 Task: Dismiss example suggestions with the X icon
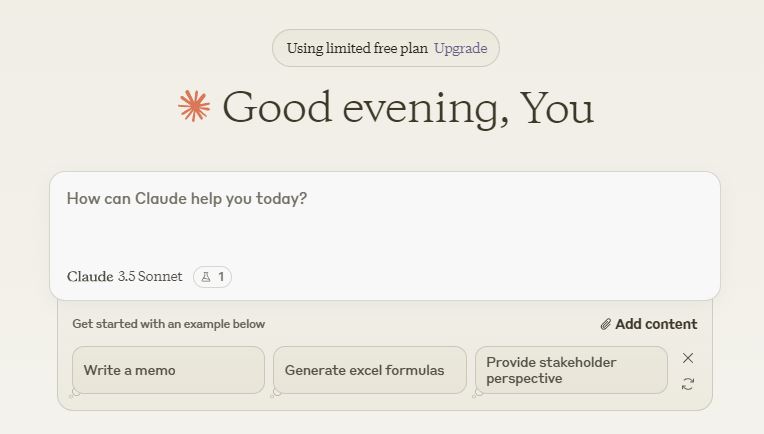pyautogui.click(x=688, y=358)
